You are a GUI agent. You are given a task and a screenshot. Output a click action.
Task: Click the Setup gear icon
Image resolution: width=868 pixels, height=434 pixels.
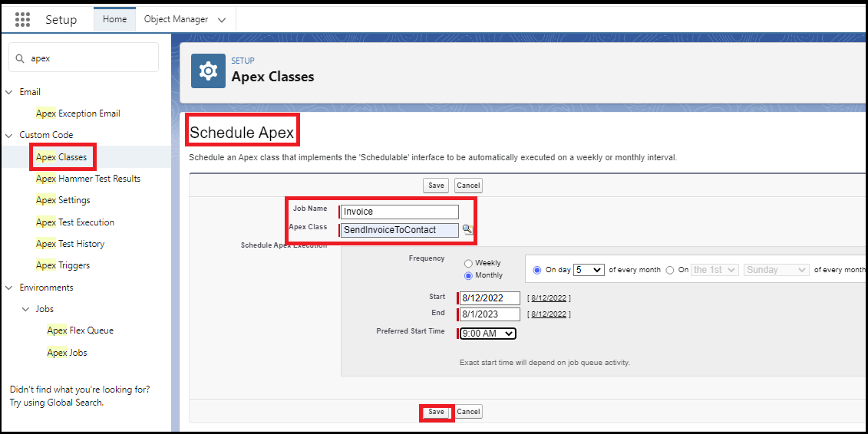tap(208, 71)
